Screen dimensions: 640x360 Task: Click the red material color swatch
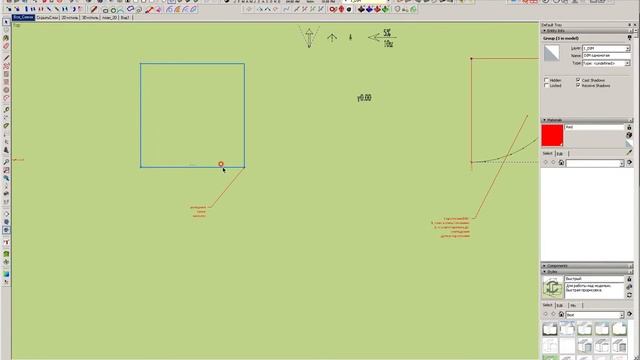(552, 135)
